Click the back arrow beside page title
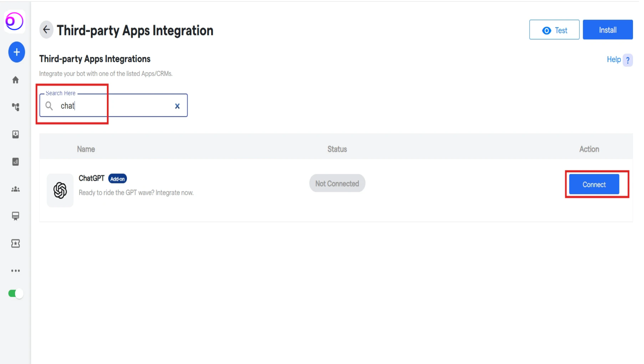Viewport: 644px width, 364px height. pos(46,30)
